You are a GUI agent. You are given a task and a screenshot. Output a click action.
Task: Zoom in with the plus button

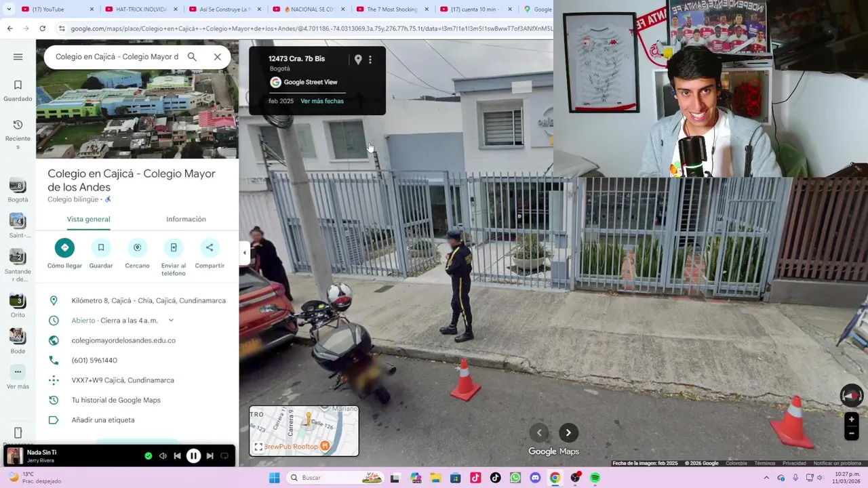point(852,420)
